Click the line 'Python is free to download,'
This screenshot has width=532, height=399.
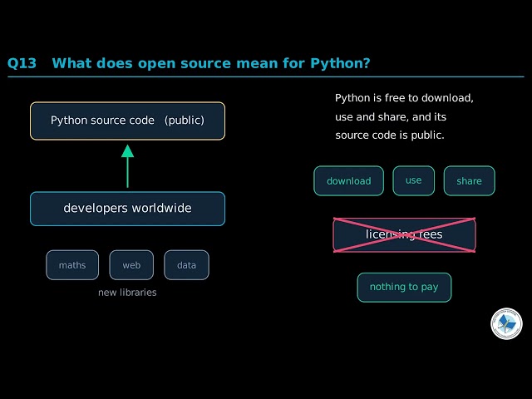point(404,98)
